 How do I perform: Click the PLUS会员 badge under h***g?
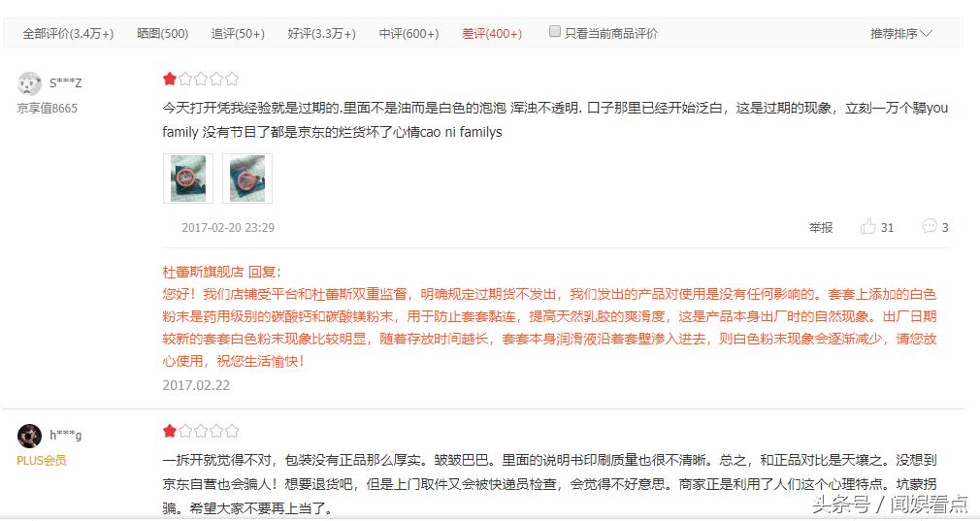pos(42,461)
